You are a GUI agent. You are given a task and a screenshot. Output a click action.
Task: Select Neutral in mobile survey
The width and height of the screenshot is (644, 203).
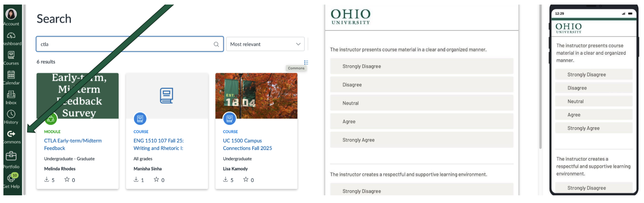[594, 101]
